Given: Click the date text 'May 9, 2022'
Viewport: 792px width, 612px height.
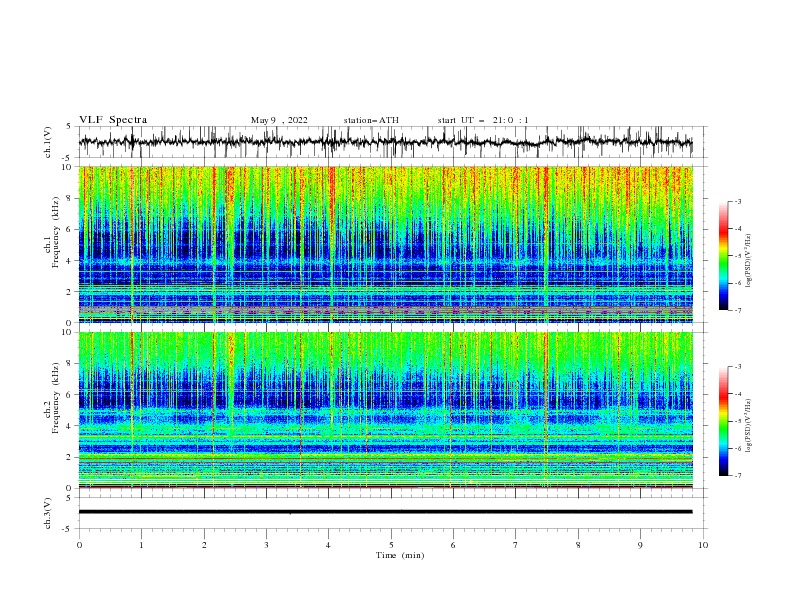Looking at the screenshot, I should coord(279,120).
